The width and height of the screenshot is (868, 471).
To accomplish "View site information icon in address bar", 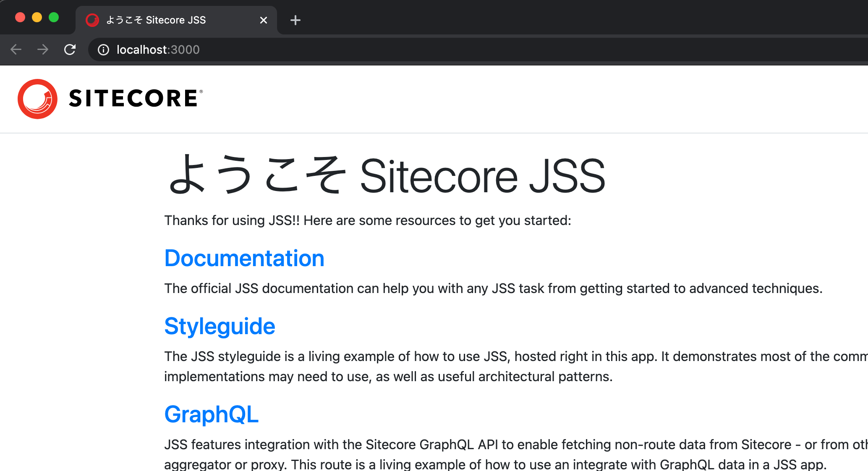I will (103, 50).
